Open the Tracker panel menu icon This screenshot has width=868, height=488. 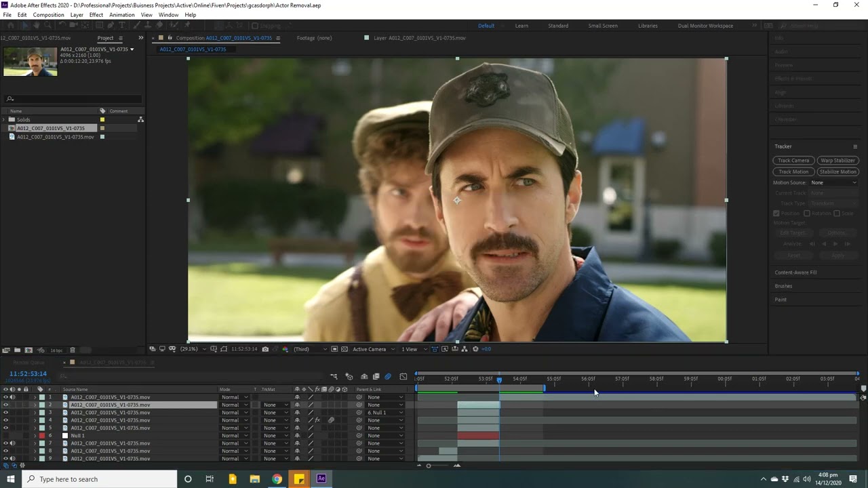(855, 146)
